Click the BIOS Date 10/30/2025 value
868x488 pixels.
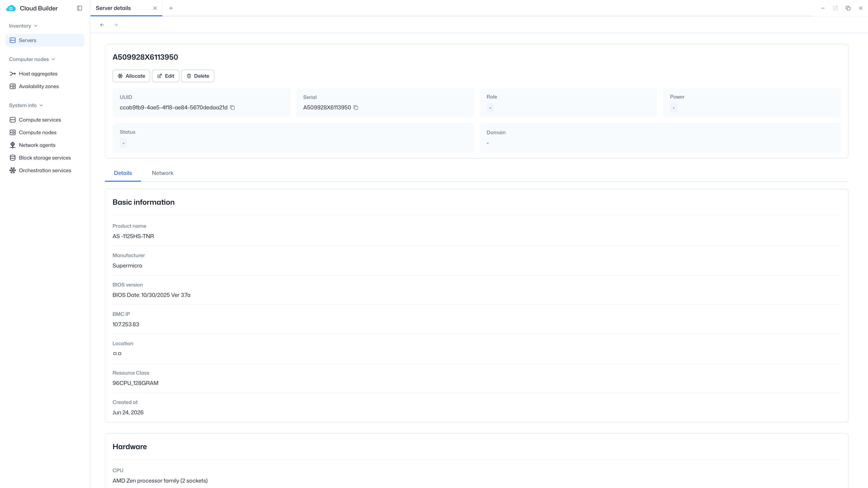click(x=151, y=295)
